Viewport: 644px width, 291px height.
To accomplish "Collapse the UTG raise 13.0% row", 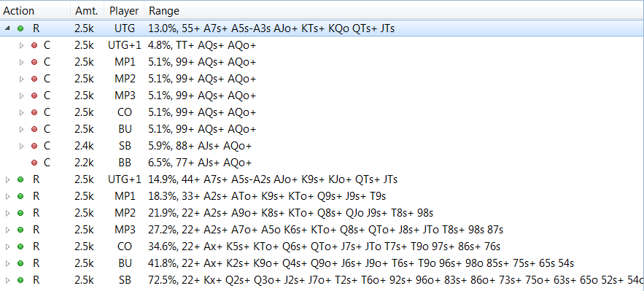I will [7, 28].
